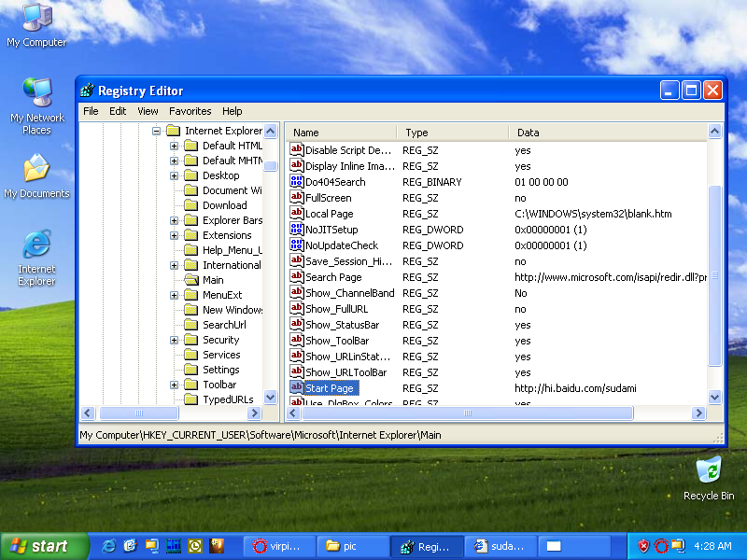Click the red shield security tray icon
The width and height of the screenshot is (747, 560).
click(x=643, y=546)
